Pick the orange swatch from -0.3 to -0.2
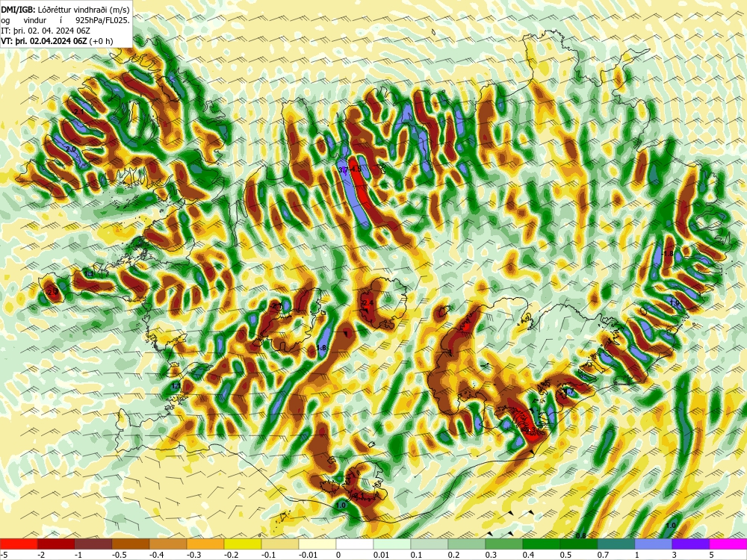 point(205,544)
